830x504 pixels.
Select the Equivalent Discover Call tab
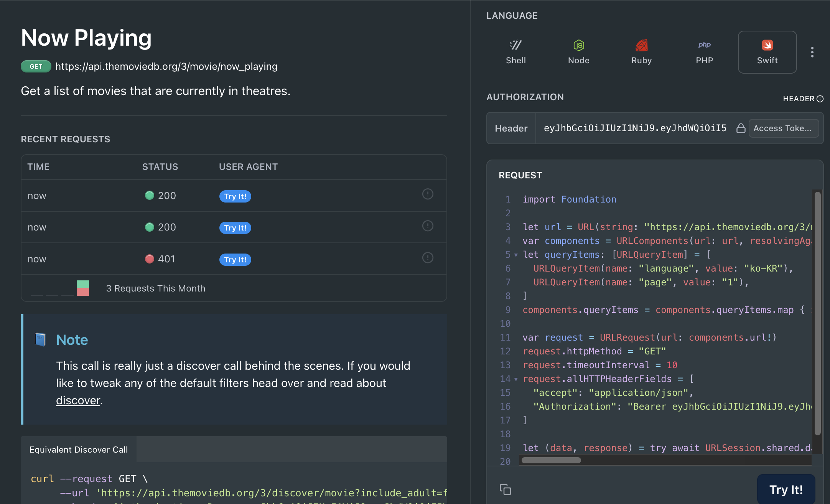(79, 450)
